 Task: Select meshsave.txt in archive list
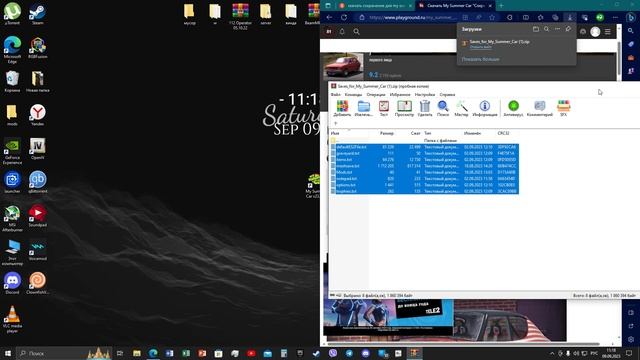[424, 166]
